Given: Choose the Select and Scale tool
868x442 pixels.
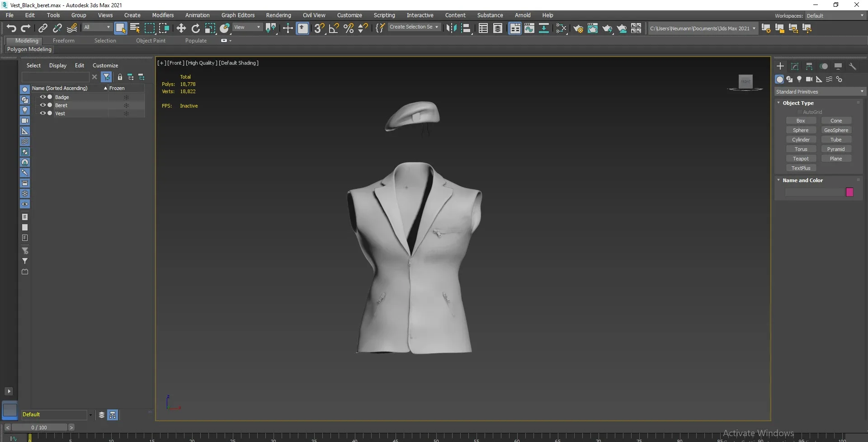Looking at the screenshot, I should [x=210, y=28].
